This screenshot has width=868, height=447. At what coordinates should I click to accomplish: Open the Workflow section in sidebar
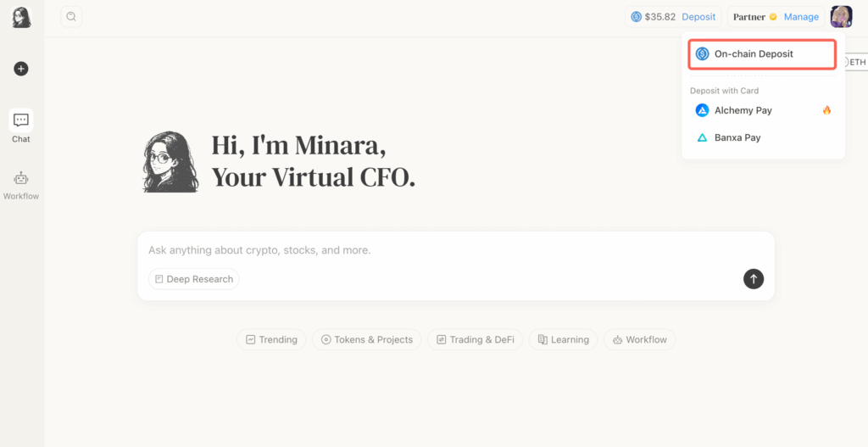21,185
